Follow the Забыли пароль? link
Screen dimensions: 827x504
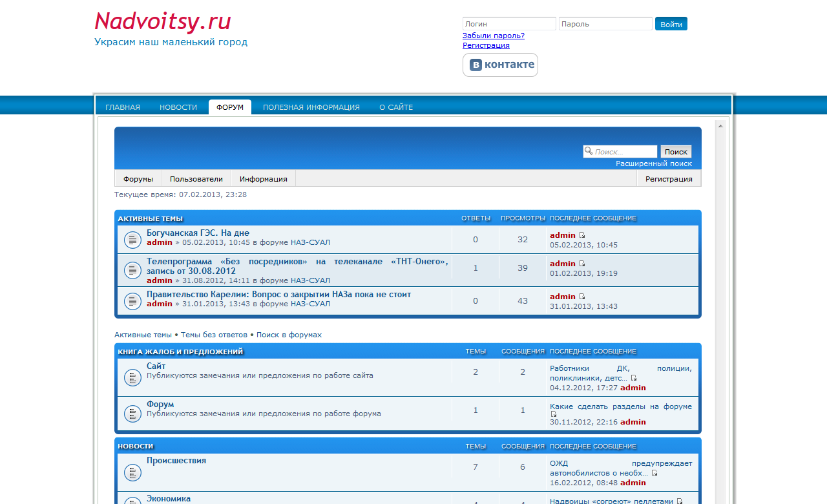click(494, 36)
